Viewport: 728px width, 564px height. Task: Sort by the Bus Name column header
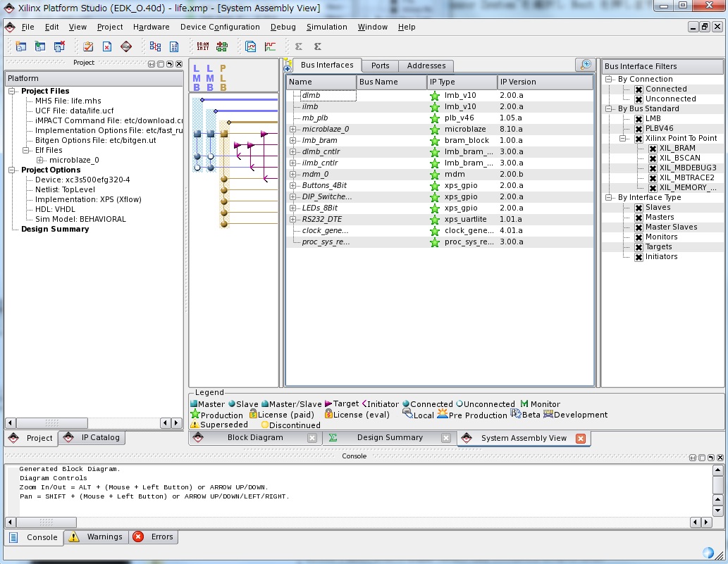[x=391, y=82]
